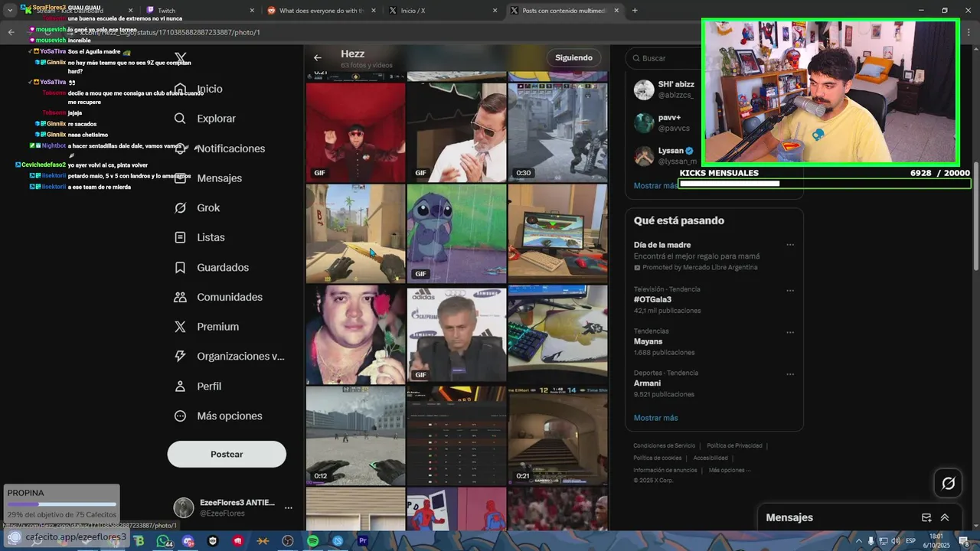Open Spotify from the taskbar
Screen dimensions: 980x551
coord(312,541)
